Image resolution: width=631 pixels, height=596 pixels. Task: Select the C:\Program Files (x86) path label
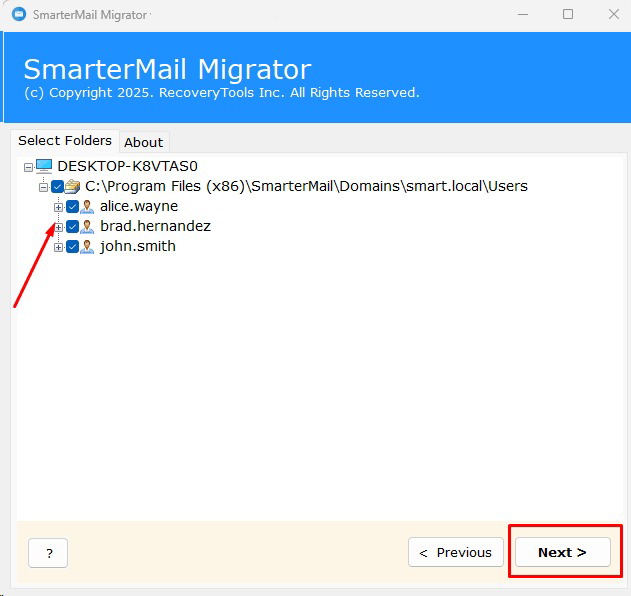pyautogui.click(x=306, y=186)
